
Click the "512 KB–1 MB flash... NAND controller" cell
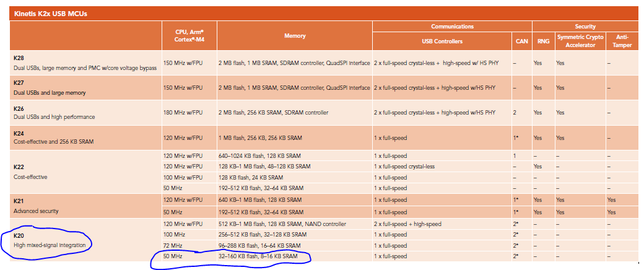(282, 224)
